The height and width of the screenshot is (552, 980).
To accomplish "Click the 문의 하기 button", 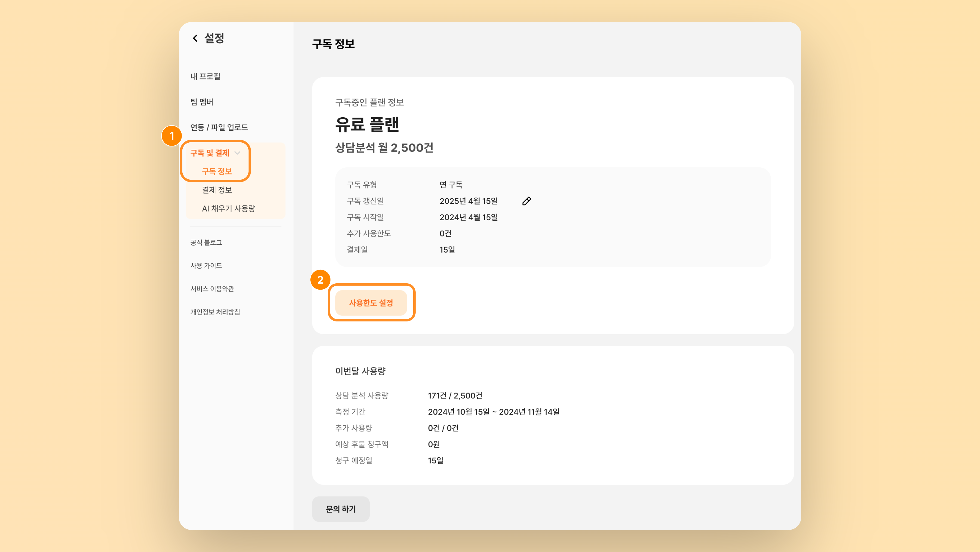I will (341, 509).
